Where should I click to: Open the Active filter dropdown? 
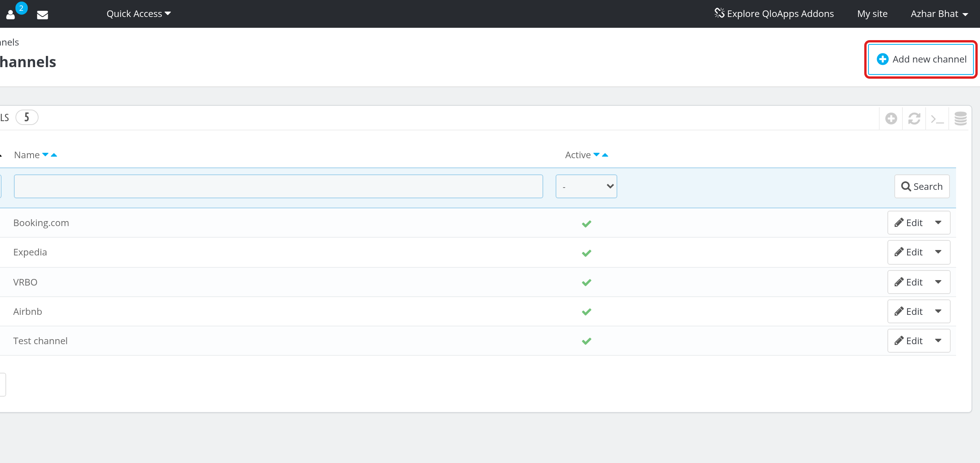586,186
